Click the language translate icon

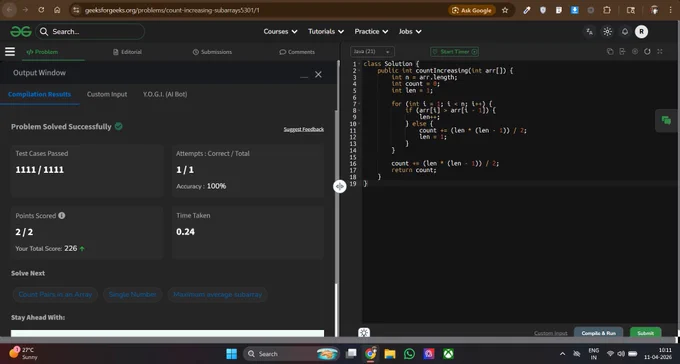point(589,31)
